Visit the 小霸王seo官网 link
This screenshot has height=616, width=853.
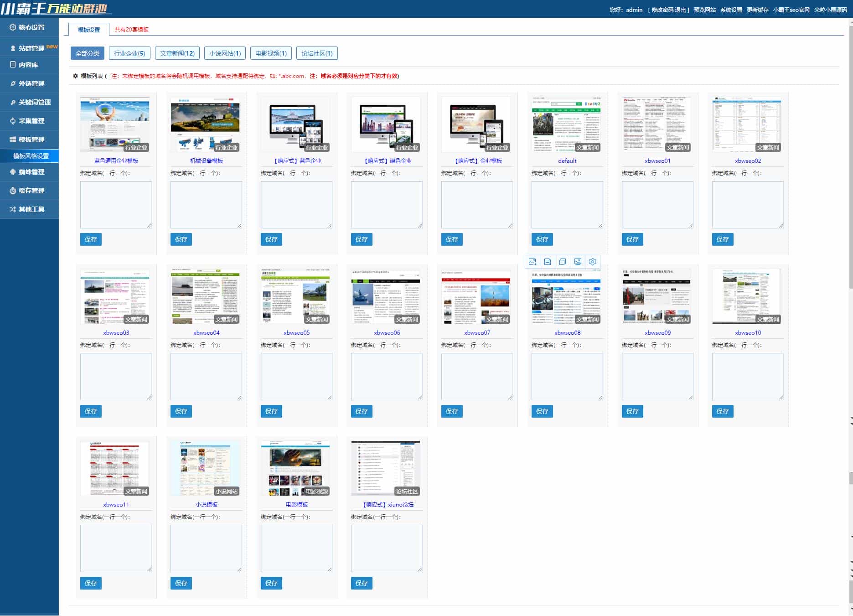pos(791,10)
